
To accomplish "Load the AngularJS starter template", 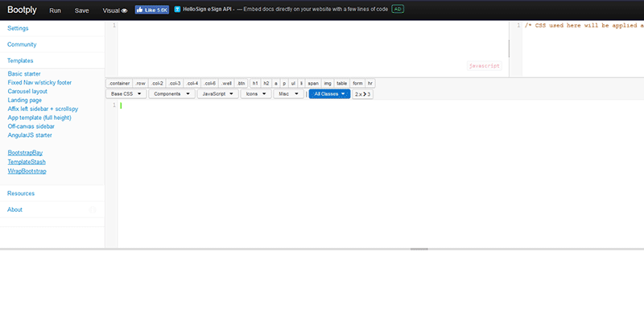I will 30,135.
